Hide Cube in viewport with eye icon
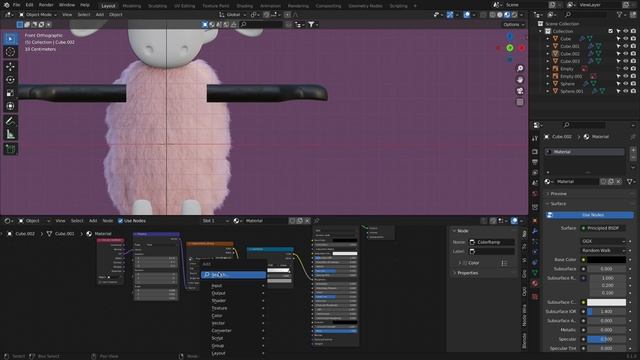This screenshot has height=360, width=640. coord(625,39)
